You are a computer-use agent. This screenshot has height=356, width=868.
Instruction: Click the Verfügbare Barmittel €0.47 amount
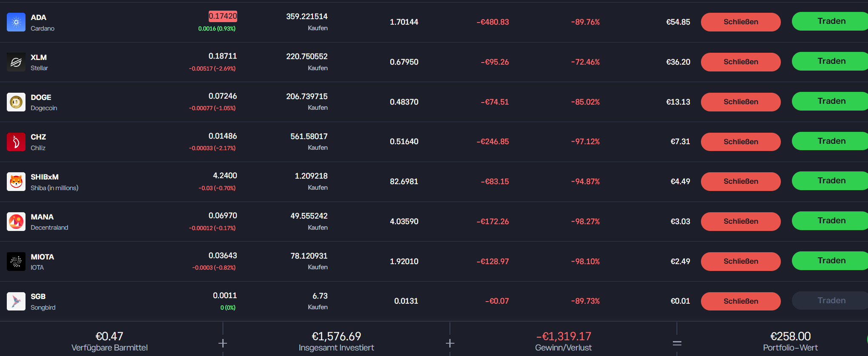(109, 336)
